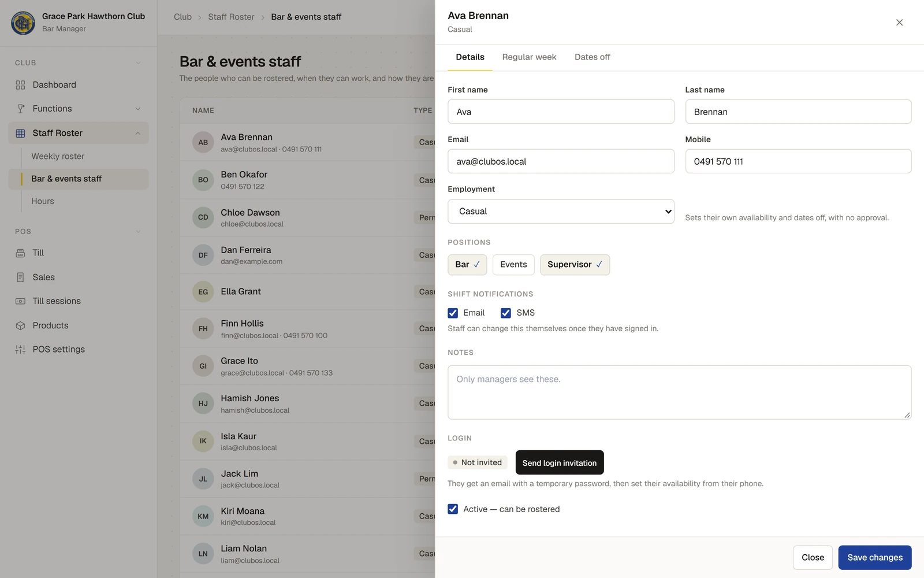924x578 pixels.
Task: Click the GI avatar for Grace Ito
Action: [203, 366]
